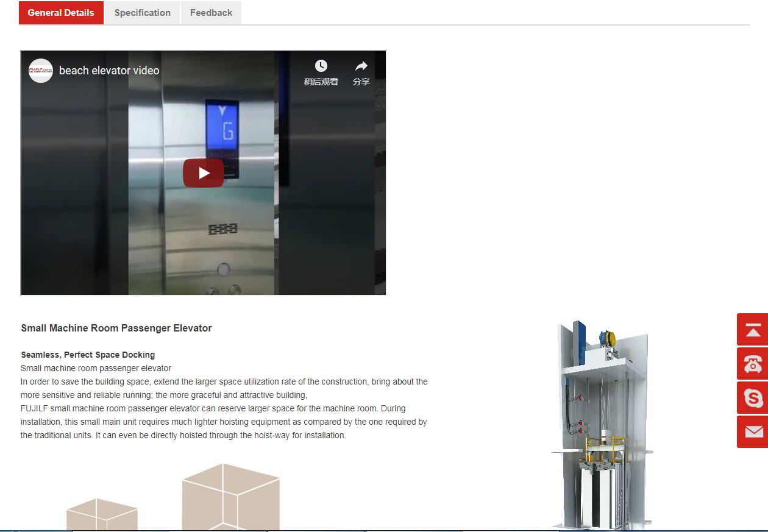Play the beach elevator video
This screenshot has height=532, width=768.
204,173
